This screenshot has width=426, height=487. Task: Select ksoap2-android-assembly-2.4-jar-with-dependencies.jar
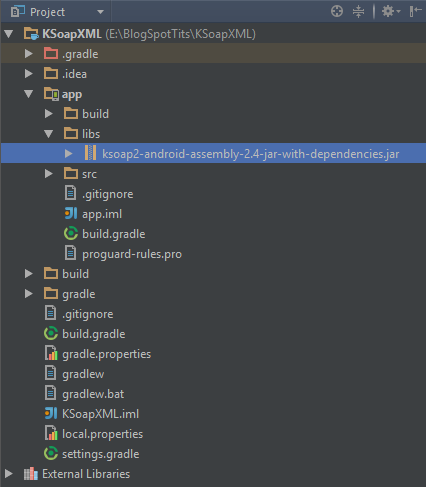pos(250,154)
